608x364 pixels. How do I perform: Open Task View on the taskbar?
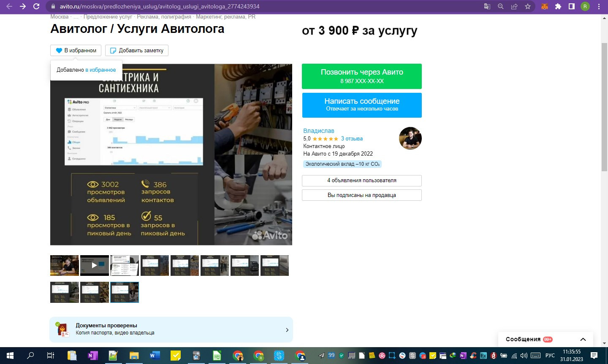(x=51, y=356)
